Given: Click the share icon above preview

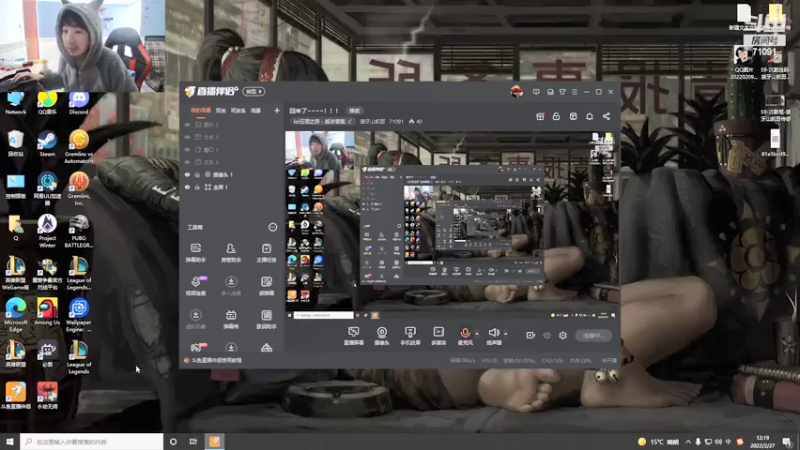Looking at the screenshot, I should click(606, 116).
